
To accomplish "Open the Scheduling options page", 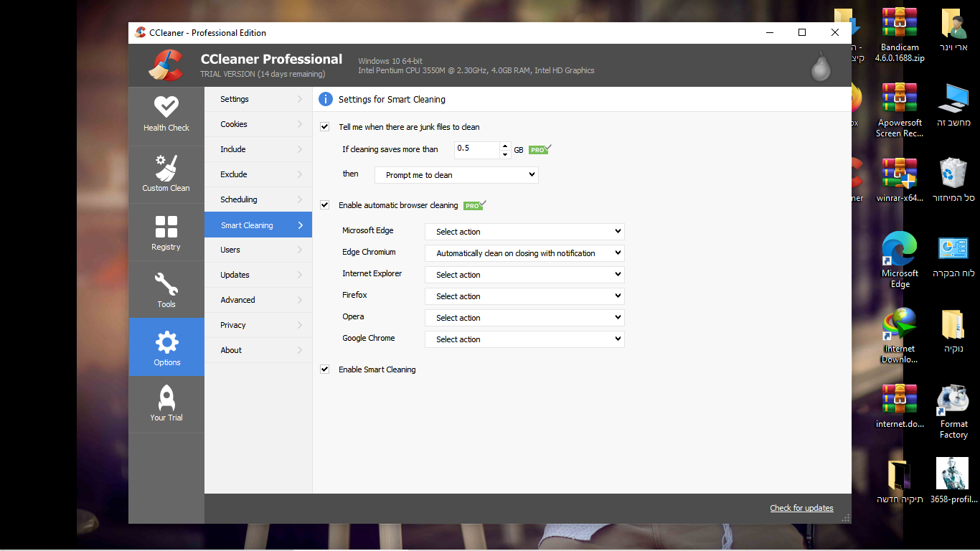I will click(x=258, y=199).
